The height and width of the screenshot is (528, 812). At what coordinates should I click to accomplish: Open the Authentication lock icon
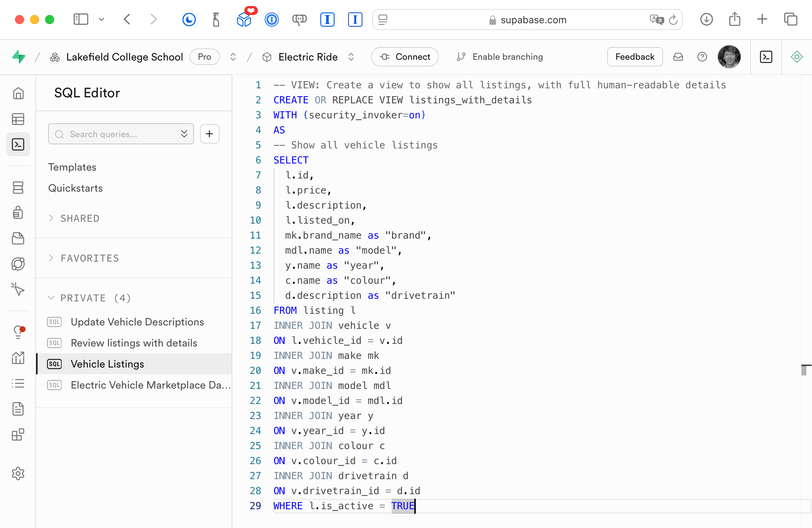18,213
